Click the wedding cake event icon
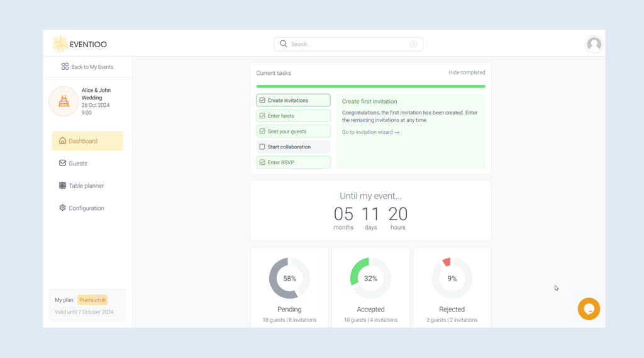 click(x=64, y=101)
